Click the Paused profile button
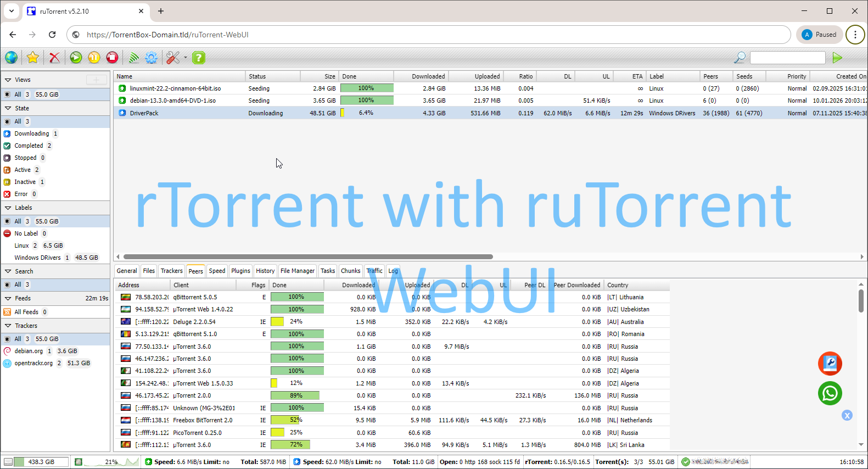Image resolution: width=868 pixels, height=469 pixels. (819, 35)
